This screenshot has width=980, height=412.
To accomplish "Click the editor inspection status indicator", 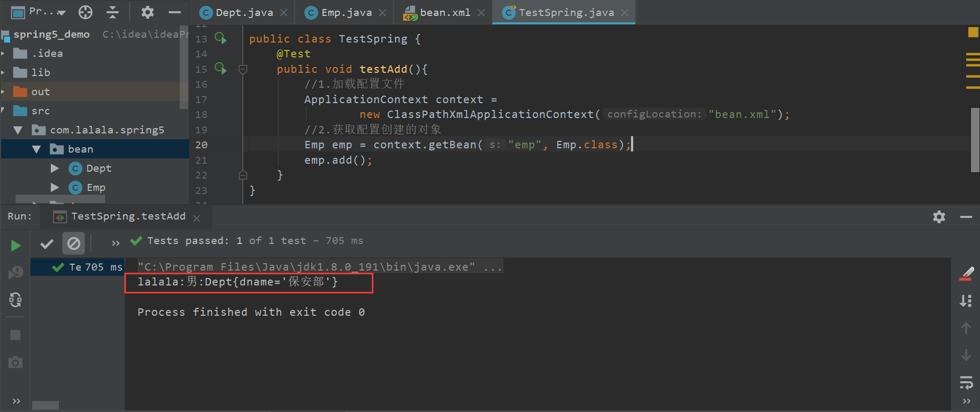I will coord(973,32).
